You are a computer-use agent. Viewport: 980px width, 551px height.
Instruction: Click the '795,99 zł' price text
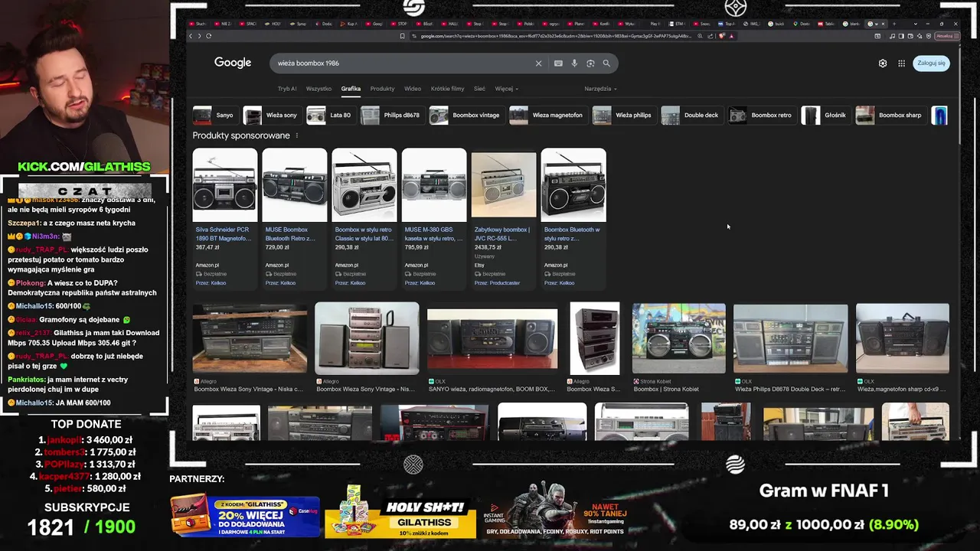[x=416, y=247]
